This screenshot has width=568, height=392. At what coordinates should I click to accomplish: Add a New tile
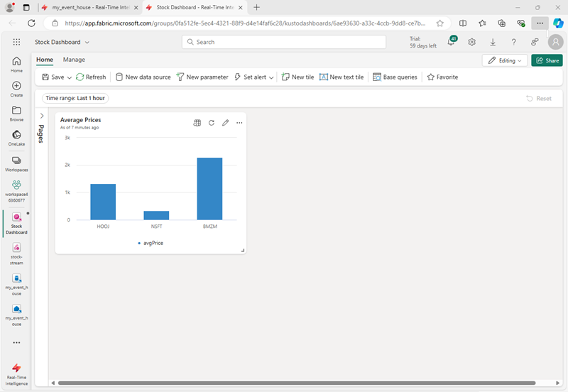tap(297, 77)
